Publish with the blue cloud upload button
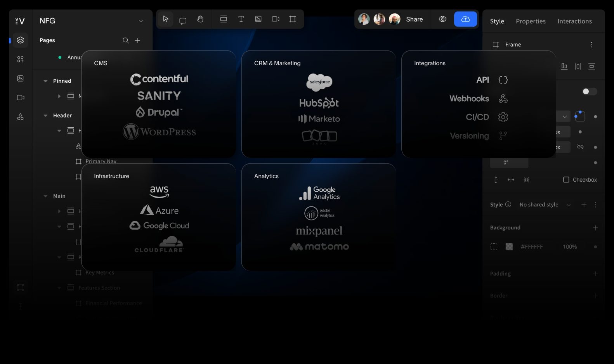The width and height of the screenshot is (614, 364). click(x=465, y=19)
